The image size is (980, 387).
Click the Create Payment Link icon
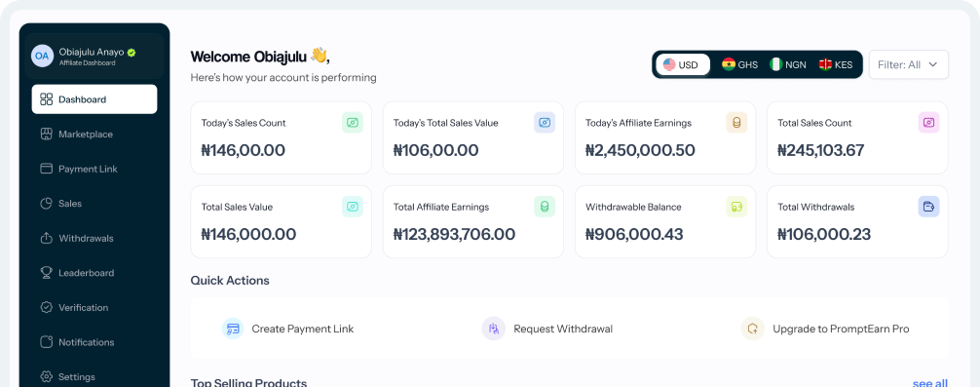click(233, 329)
